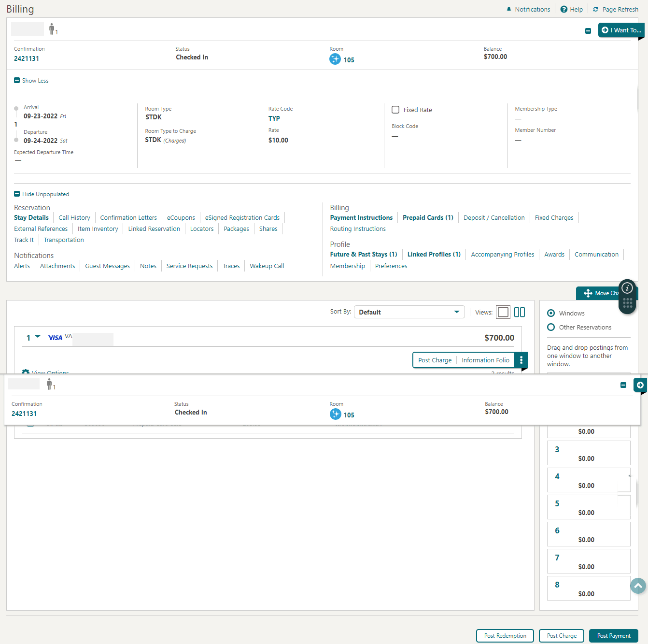Open Prepaid Cards (1) link
The height and width of the screenshot is (644, 648).
pyautogui.click(x=428, y=218)
